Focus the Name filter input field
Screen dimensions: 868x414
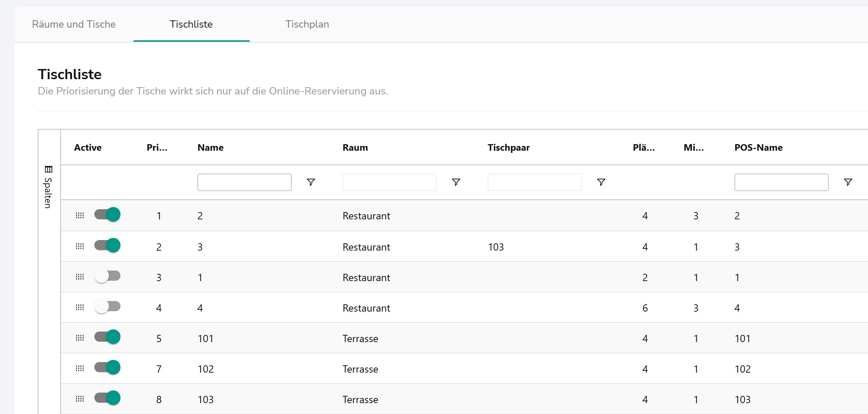(x=245, y=182)
